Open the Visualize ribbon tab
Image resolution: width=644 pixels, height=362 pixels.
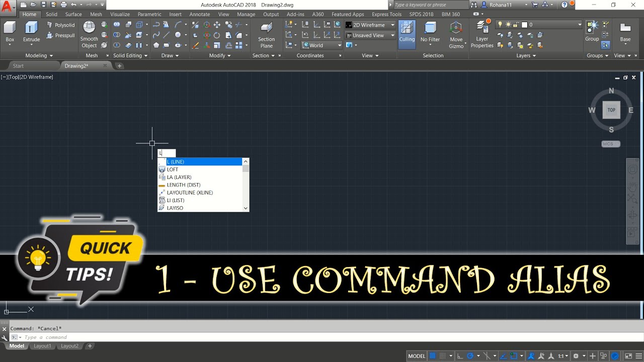(x=120, y=15)
